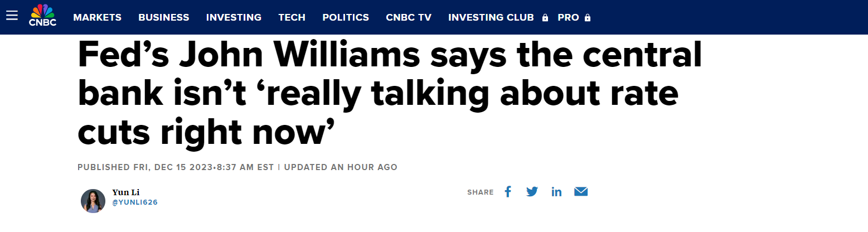
Task: Click the Investing Club lock icon
Action: tap(545, 18)
